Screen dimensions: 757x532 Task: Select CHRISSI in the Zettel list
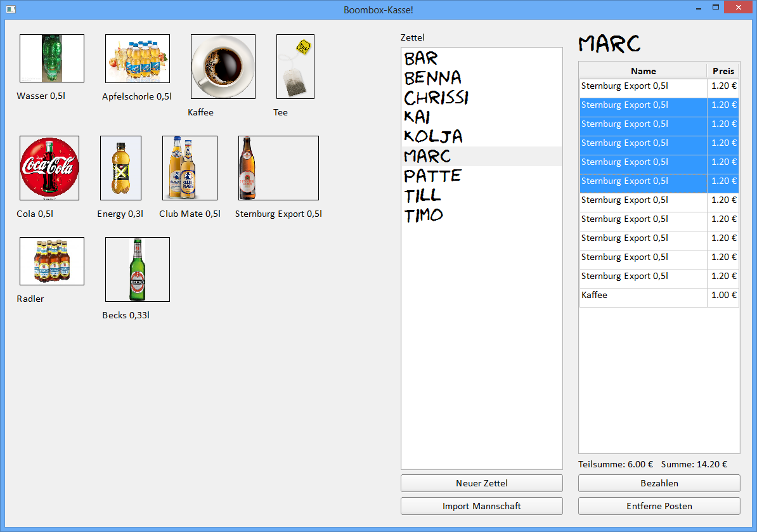(x=481, y=98)
